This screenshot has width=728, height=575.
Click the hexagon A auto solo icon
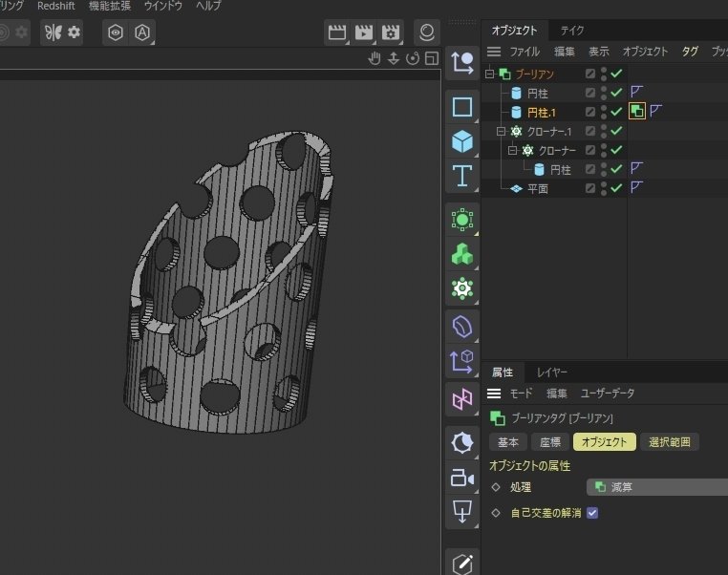click(142, 32)
